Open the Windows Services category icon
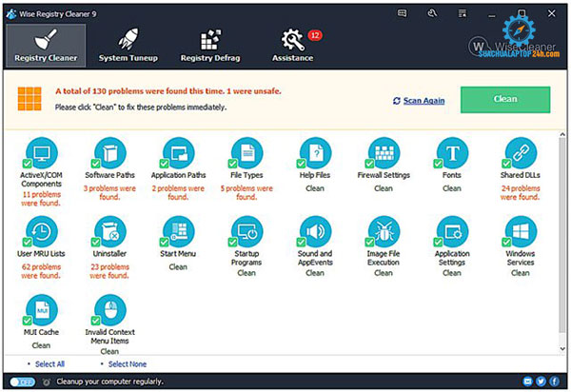 (522, 231)
